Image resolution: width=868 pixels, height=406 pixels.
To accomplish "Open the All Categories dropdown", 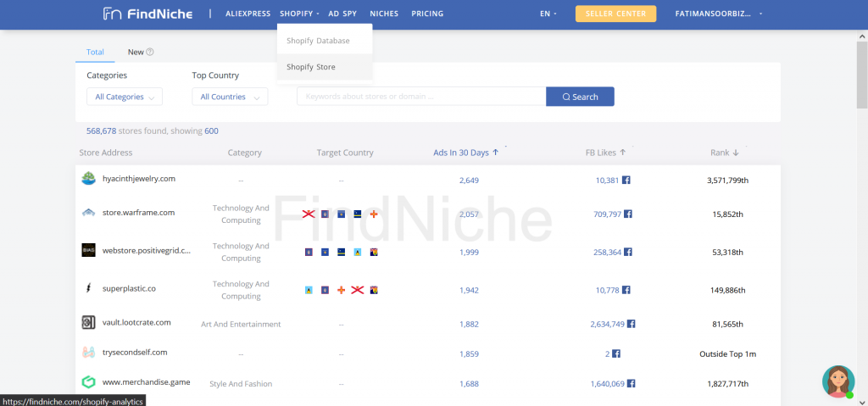I will click(125, 97).
